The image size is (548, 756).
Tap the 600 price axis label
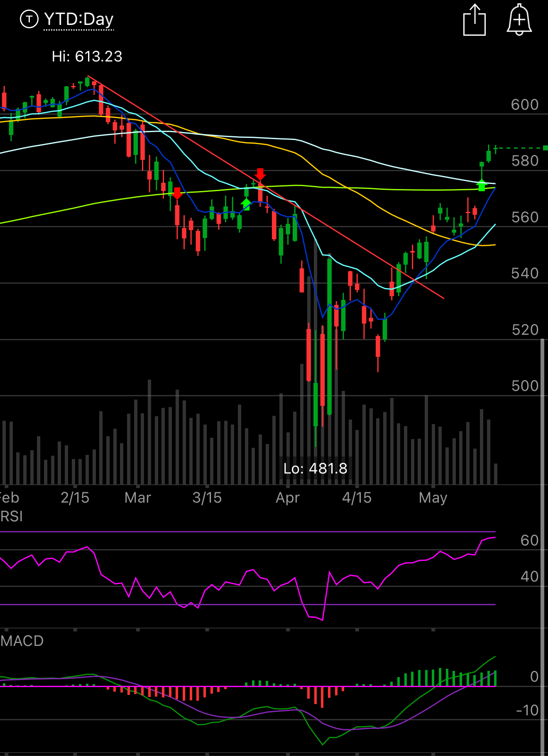point(525,104)
